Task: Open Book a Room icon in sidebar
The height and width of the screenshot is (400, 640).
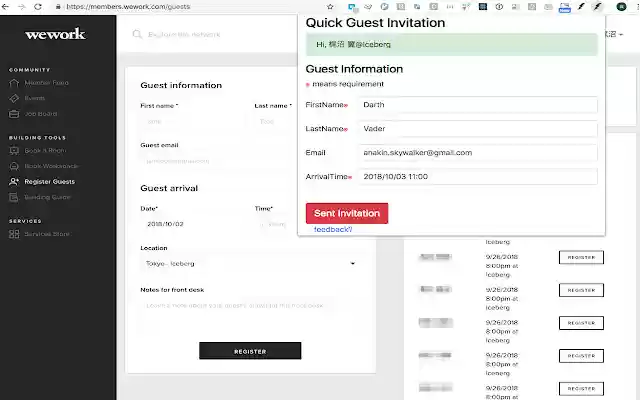Action: [14, 151]
